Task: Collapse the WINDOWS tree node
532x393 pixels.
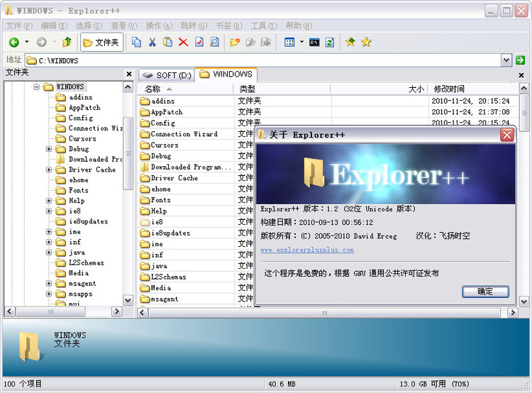Action: click(x=36, y=87)
